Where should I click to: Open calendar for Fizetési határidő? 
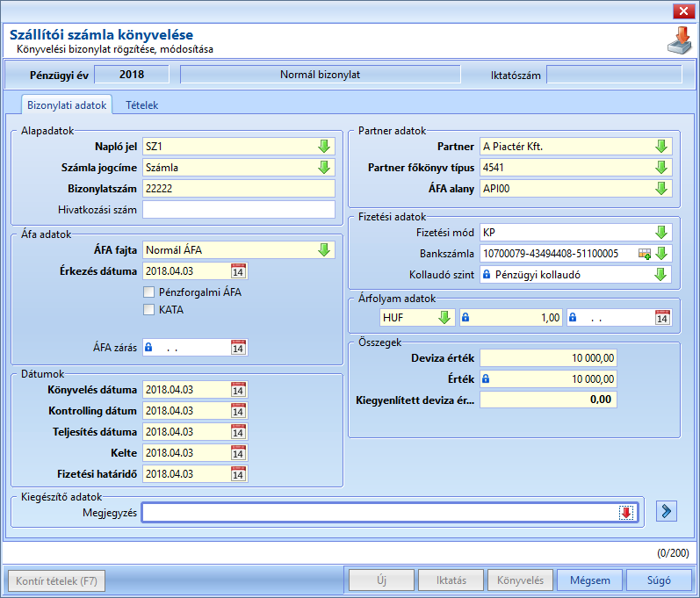tap(238, 473)
